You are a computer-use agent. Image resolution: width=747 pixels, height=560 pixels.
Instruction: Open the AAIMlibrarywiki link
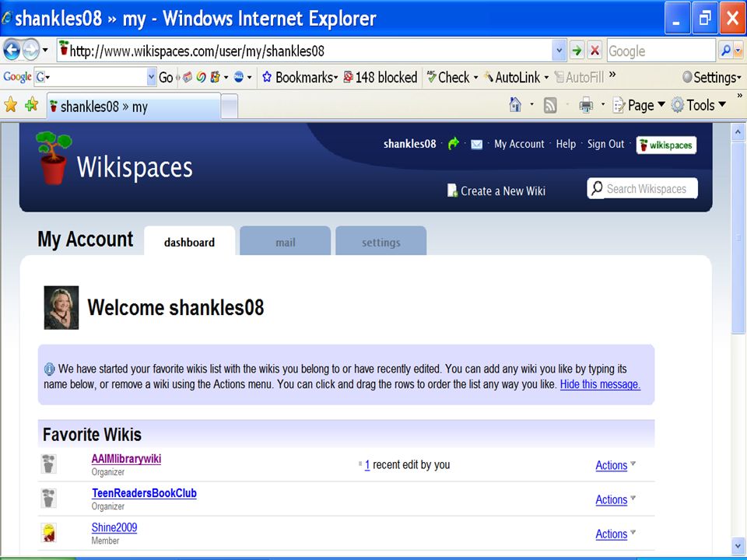click(x=126, y=459)
